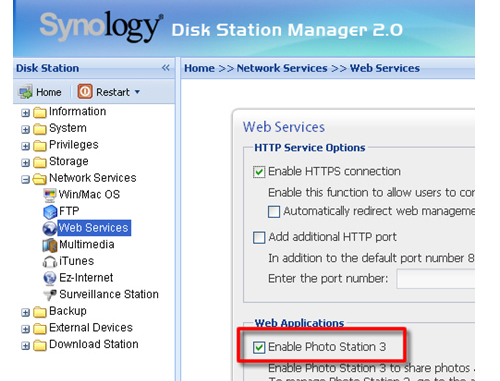
Task: Click the Web Services globe icon
Action: 50,228
